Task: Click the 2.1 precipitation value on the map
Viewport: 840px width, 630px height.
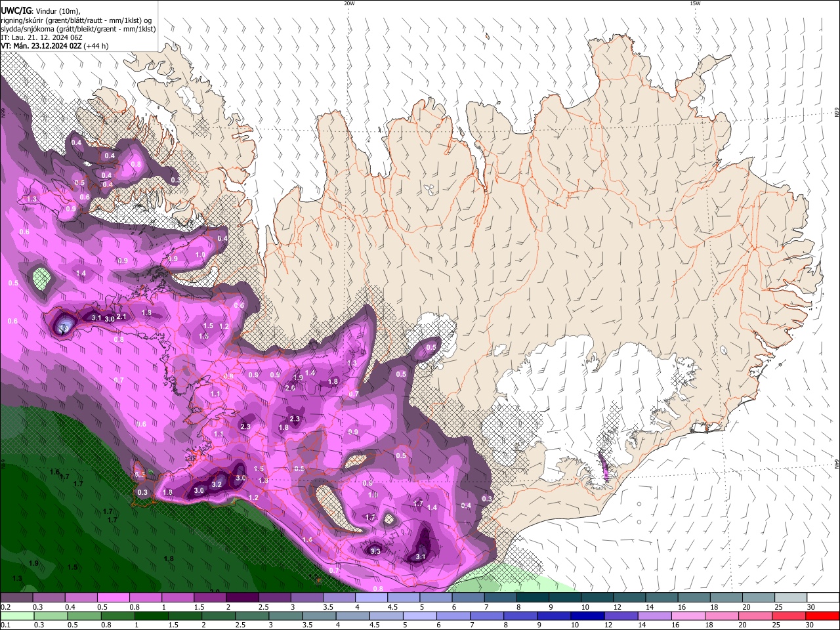Action: [x=121, y=317]
